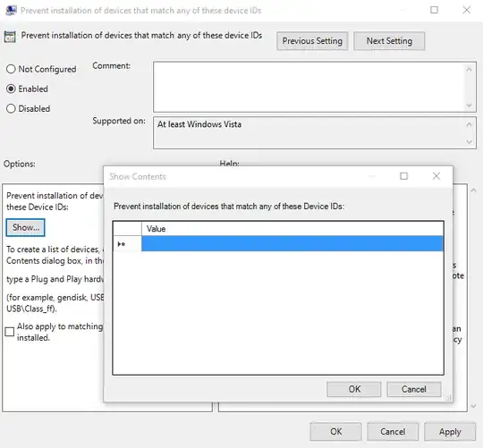Screen dimensions: 483x448
Task: Click the highlighted Value cell to edit
Action: tap(292, 244)
